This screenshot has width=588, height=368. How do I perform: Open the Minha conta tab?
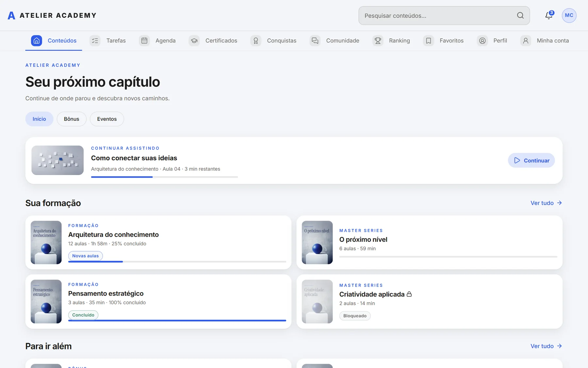[x=545, y=41]
